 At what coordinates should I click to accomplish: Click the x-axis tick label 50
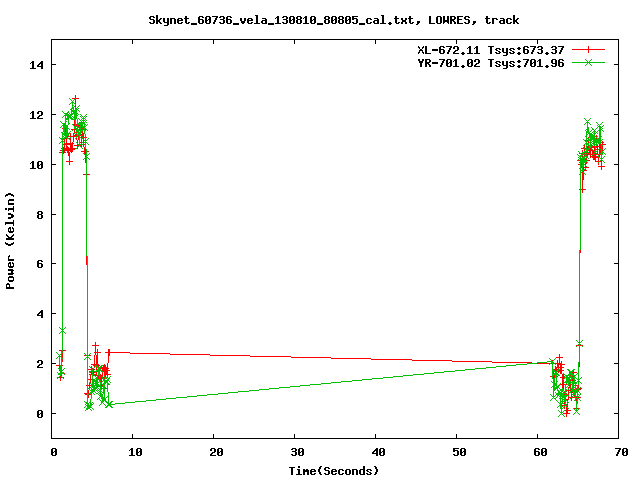pos(459,452)
